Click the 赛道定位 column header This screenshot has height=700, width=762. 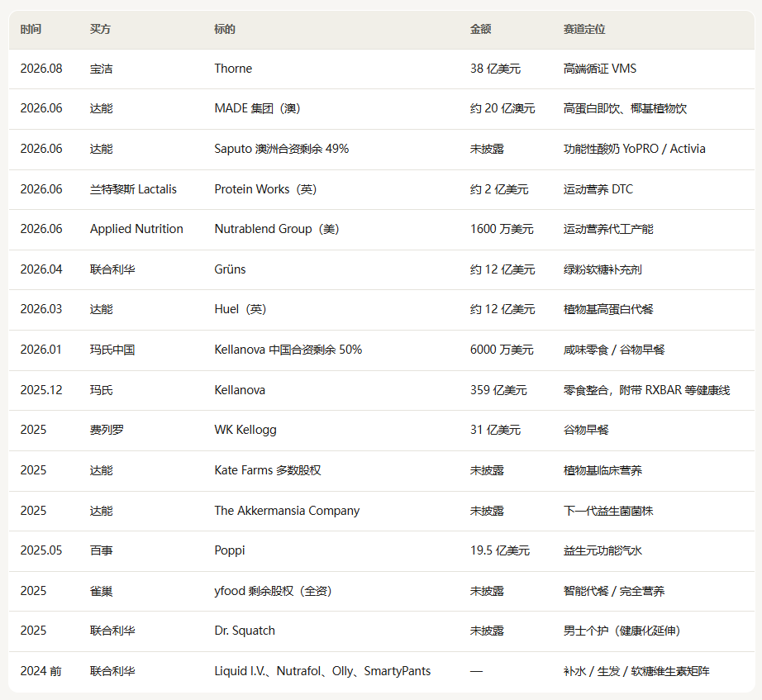(584, 29)
